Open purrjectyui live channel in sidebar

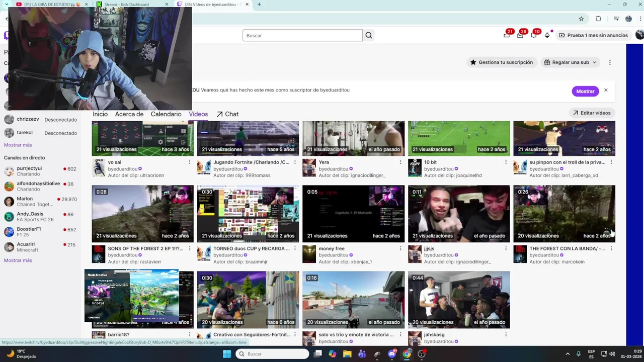click(40, 171)
